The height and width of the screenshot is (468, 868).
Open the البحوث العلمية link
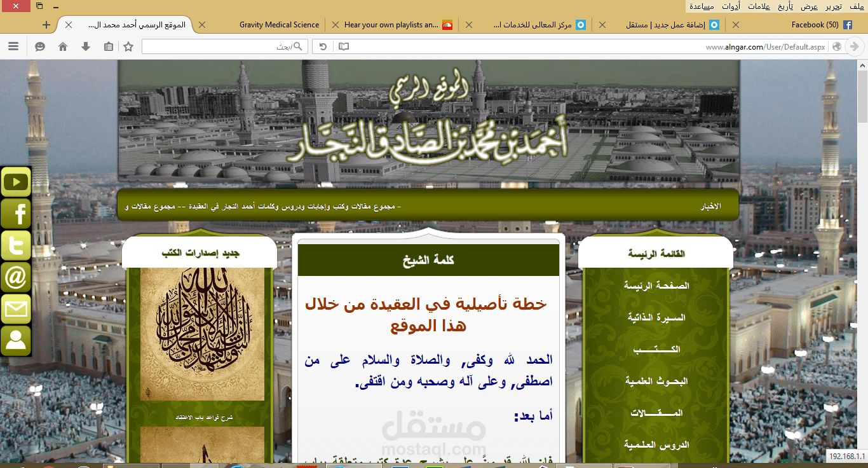656,381
